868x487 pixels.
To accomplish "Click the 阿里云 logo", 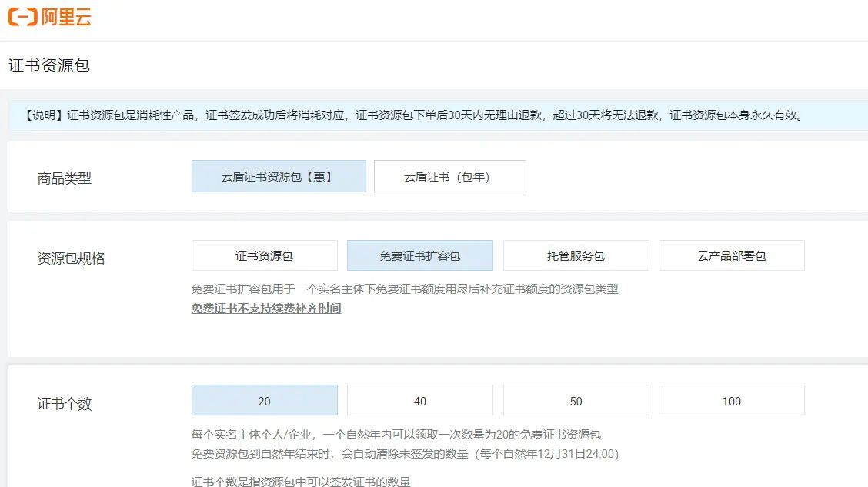I will click(x=50, y=17).
